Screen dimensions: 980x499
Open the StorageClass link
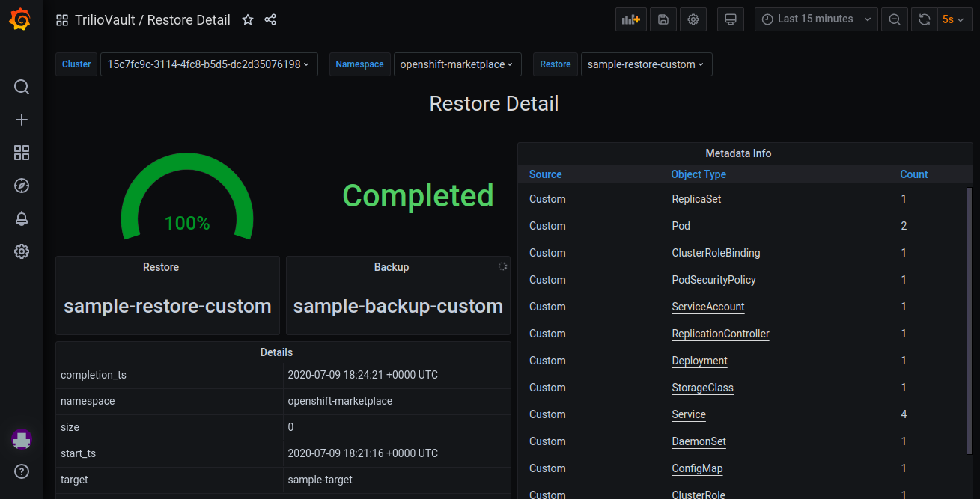click(702, 388)
